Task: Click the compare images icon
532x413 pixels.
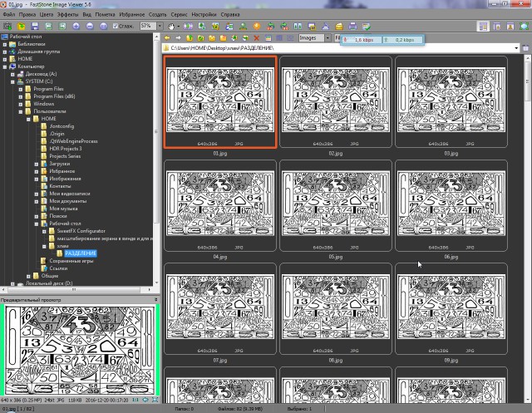Action: point(298,26)
